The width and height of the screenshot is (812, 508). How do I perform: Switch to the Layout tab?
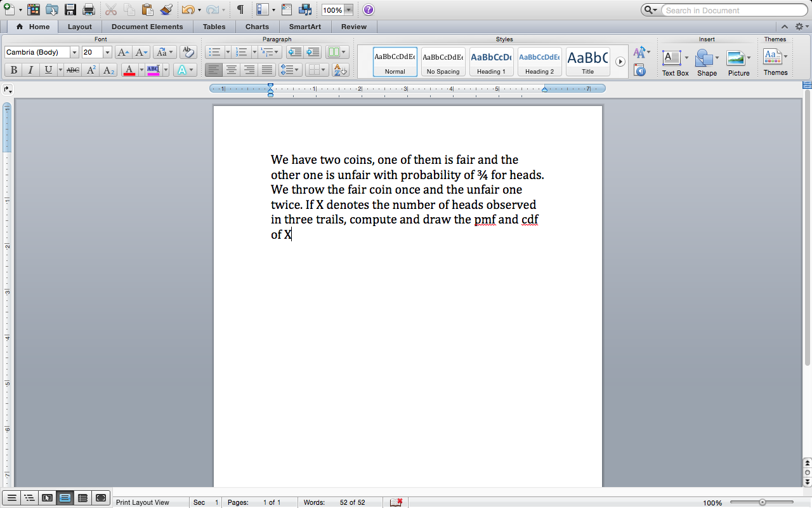click(80, 27)
